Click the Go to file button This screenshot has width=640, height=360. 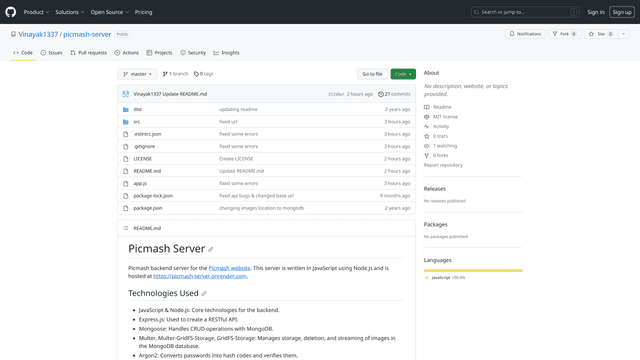(372, 74)
